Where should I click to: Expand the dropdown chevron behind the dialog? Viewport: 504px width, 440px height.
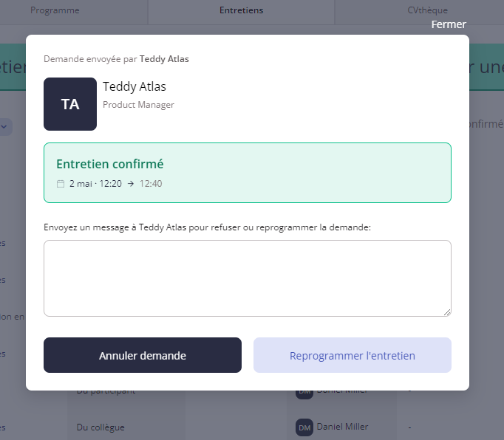4,126
